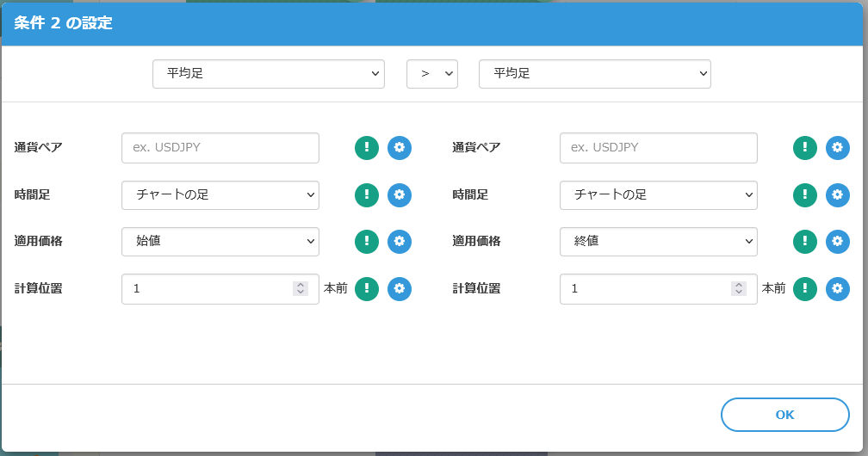This screenshot has height=456, width=868.
Task: Open the left 平均足 indicator dropdown
Action: point(268,74)
